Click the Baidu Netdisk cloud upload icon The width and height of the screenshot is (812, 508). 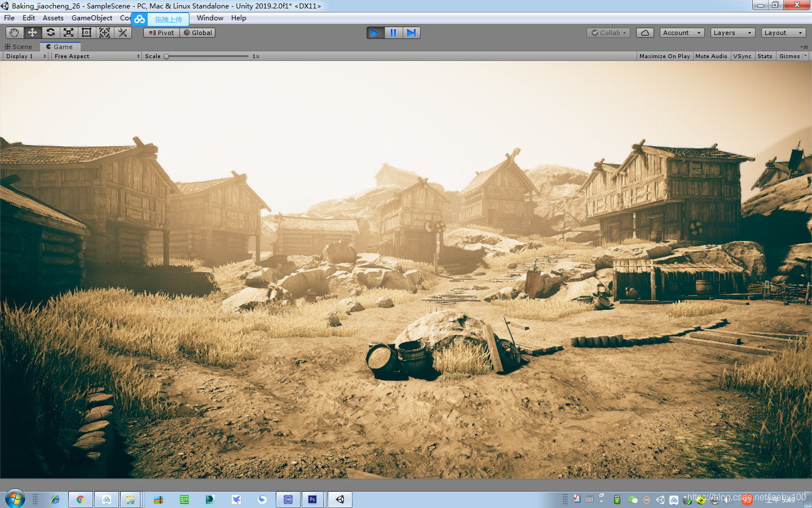[x=139, y=19]
